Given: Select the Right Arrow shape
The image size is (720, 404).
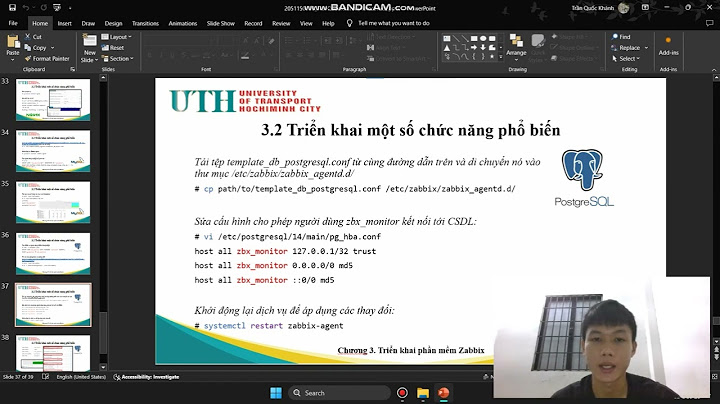Looking at the screenshot, I should [474, 48].
